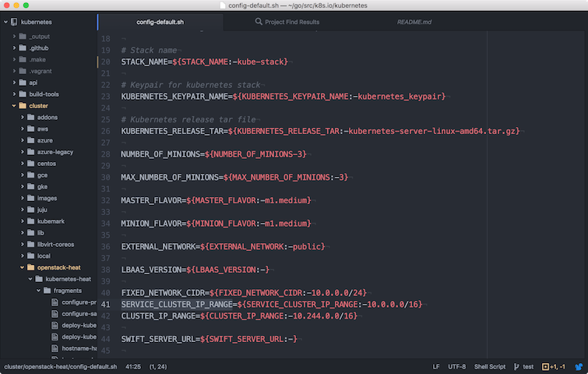Select the config-default.sh tab
Image resolution: width=588 pixels, height=374 pixels.
tap(160, 22)
